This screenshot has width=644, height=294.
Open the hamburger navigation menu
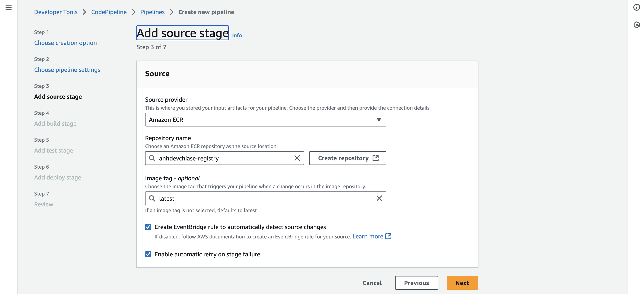[9, 7]
